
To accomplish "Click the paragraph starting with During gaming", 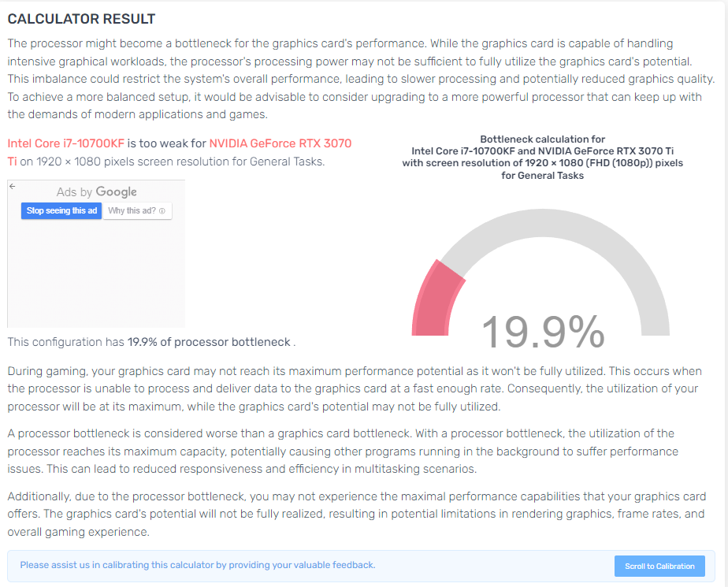I will pyautogui.click(x=355, y=388).
